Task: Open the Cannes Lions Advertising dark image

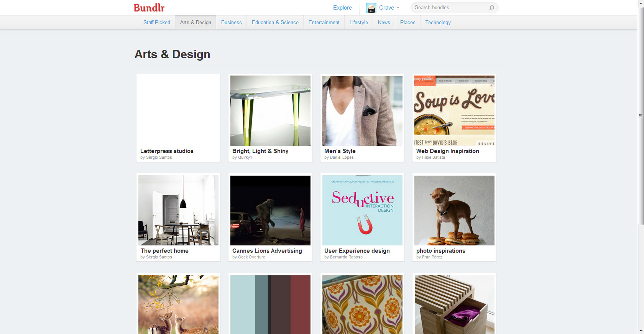Action: coord(270,210)
